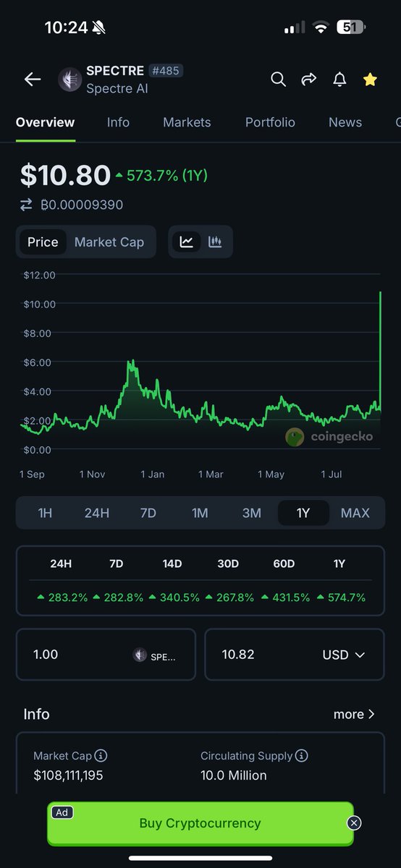Select the 7D chart range
The image size is (401, 868).
(x=148, y=513)
